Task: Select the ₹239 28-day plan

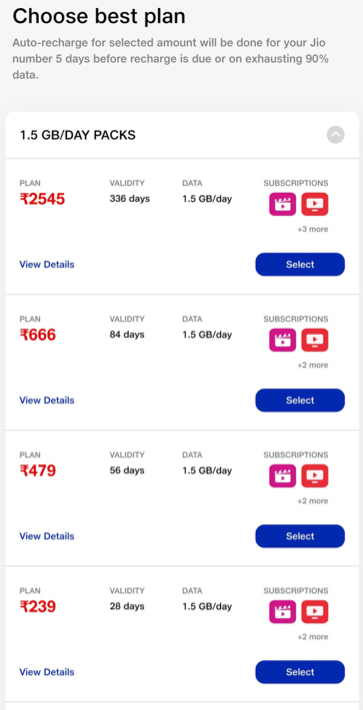Action: click(300, 672)
